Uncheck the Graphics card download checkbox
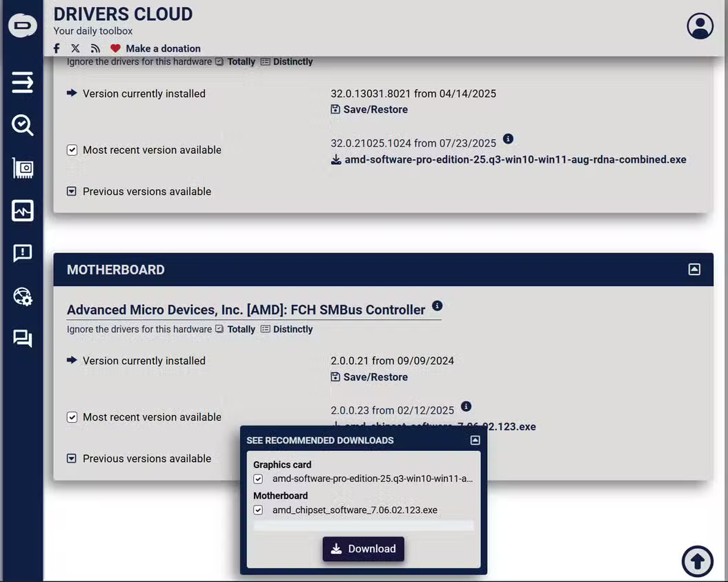Viewport: 728px width, 582px height. (257, 479)
